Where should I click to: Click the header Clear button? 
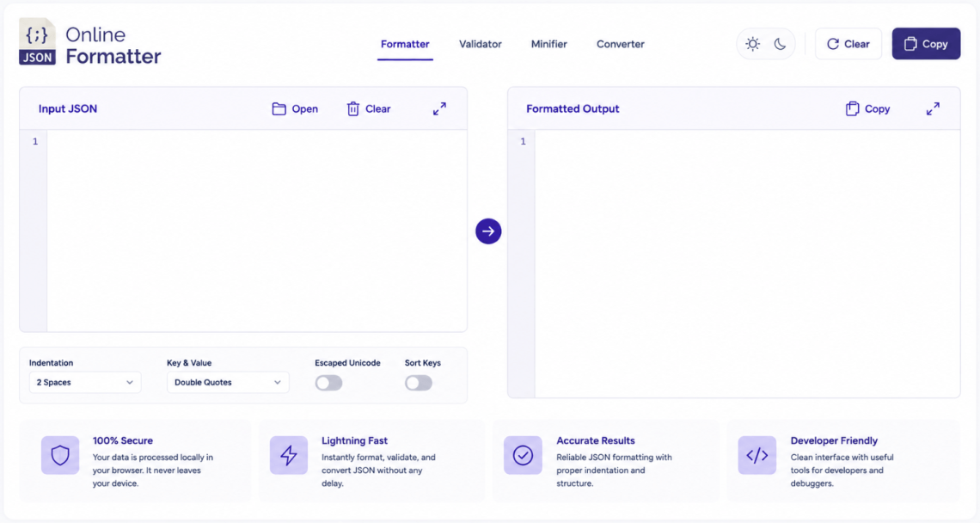point(848,44)
